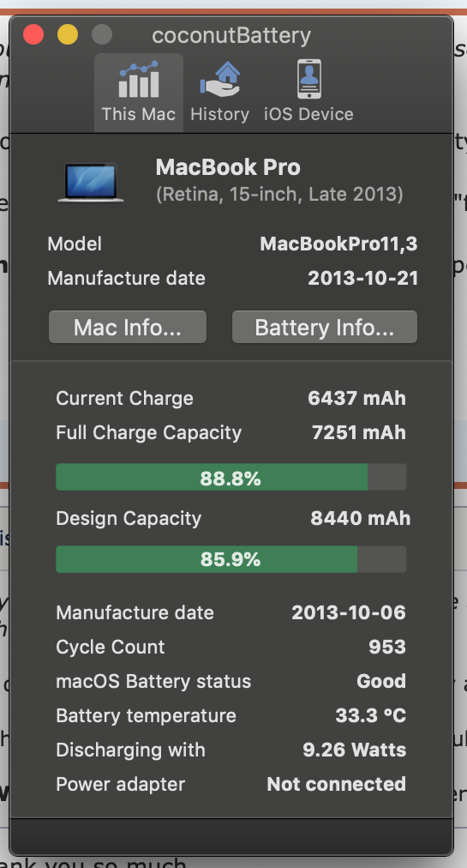
Task: Click the MacBookPro11,3 model value
Action: click(338, 244)
